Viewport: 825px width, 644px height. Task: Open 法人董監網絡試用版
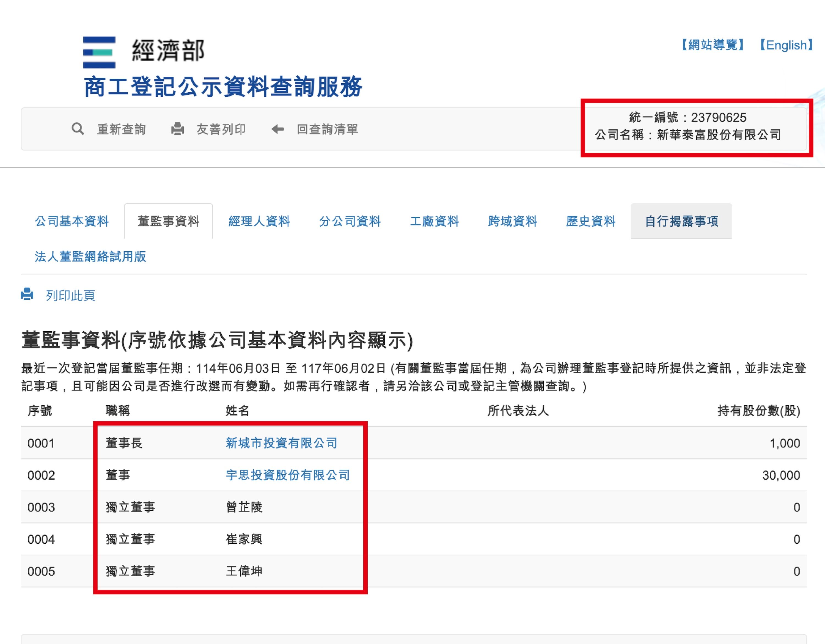[91, 257]
